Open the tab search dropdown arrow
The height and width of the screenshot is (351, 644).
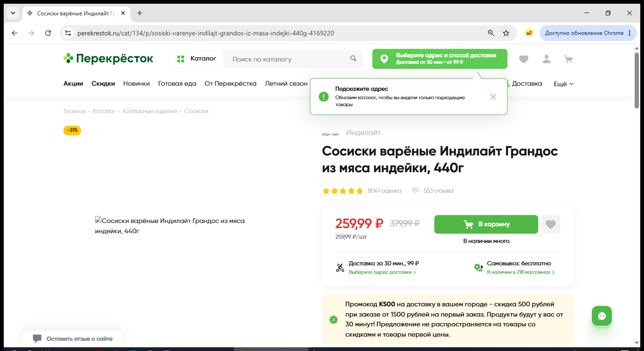(x=13, y=13)
